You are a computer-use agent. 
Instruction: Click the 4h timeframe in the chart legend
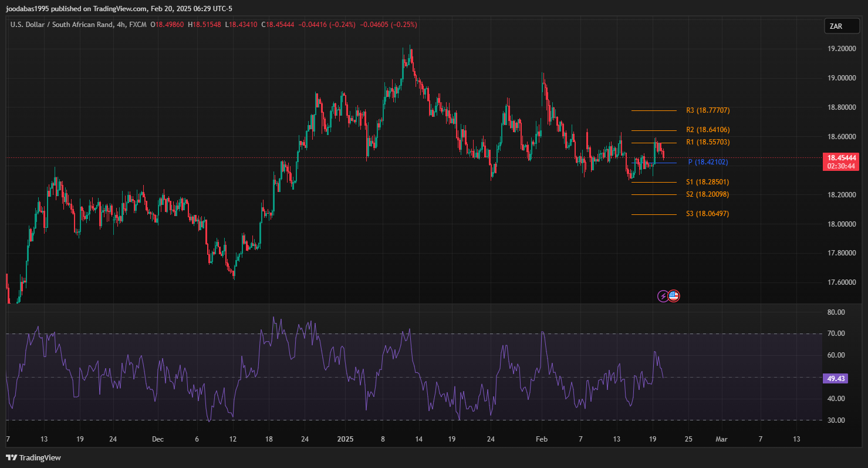pyautogui.click(x=121, y=25)
